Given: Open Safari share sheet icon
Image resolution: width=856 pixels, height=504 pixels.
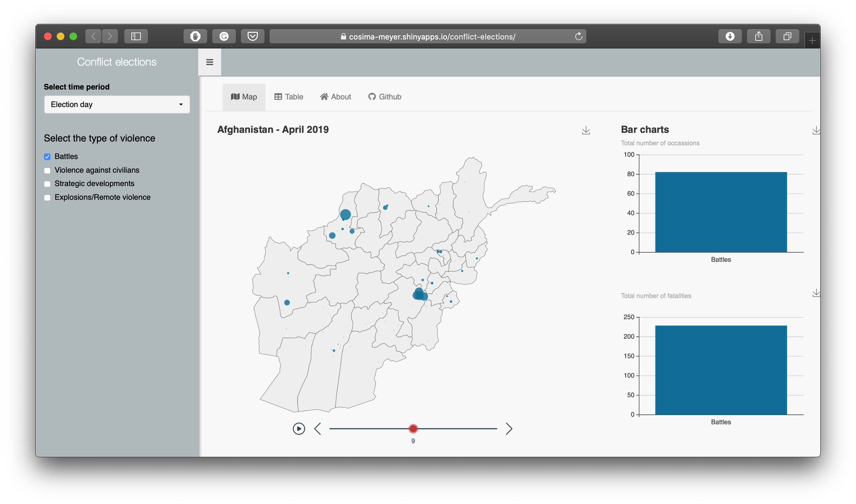Looking at the screenshot, I should (758, 36).
